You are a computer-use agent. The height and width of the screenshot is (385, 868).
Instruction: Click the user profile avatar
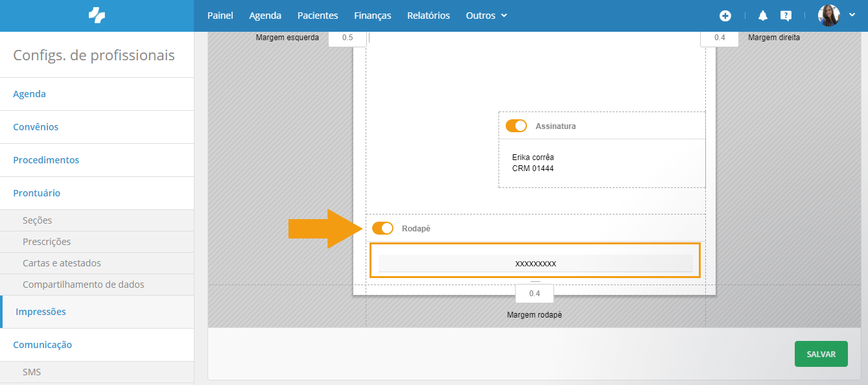pos(829,16)
